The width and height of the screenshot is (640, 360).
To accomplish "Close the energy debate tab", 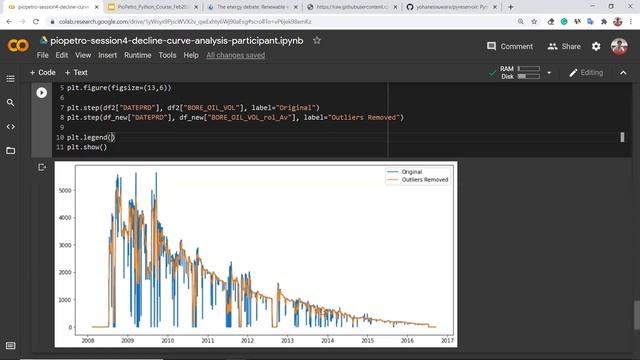I will pos(296,7).
